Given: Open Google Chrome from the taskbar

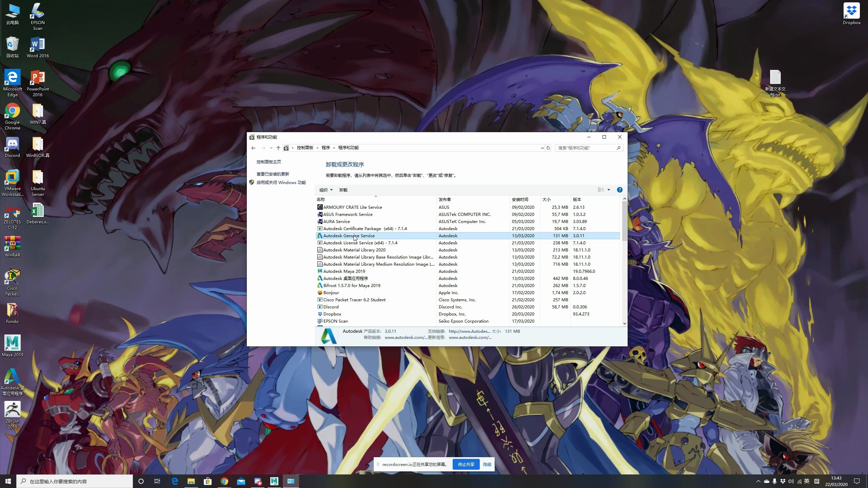Looking at the screenshot, I should point(224,481).
